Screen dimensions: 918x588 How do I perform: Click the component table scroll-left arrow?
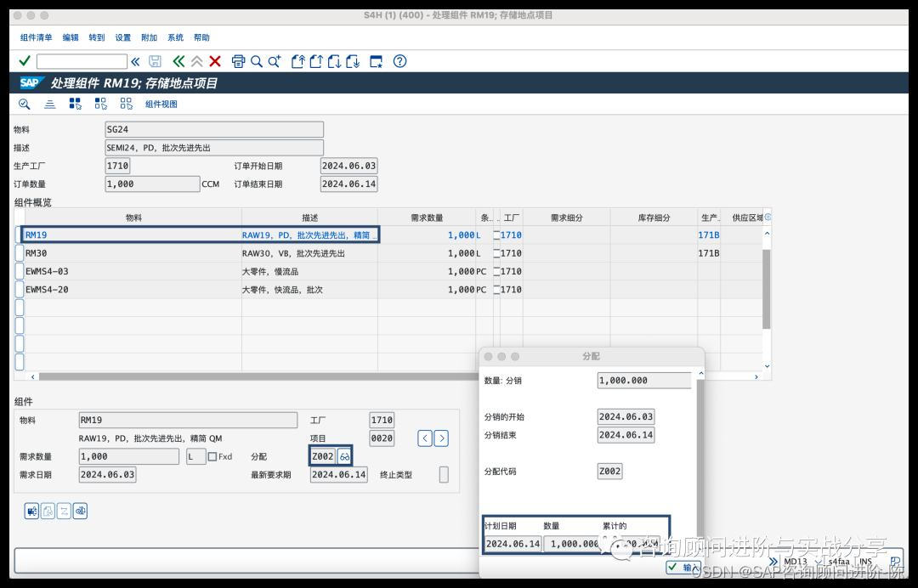pyautogui.click(x=32, y=376)
